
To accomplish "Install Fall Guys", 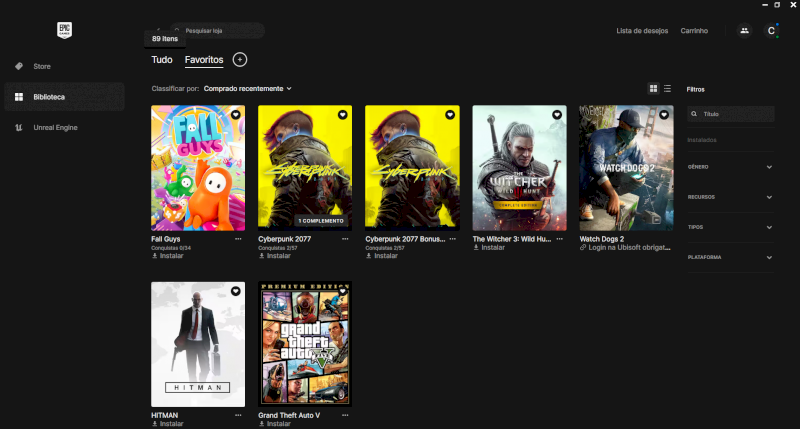I will pos(167,256).
